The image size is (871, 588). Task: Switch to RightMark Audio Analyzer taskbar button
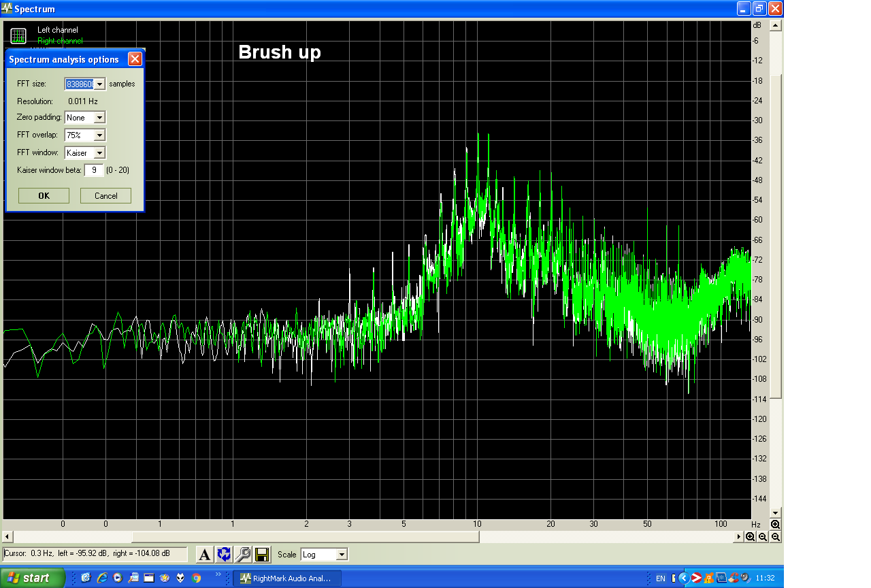[x=286, y=578]
